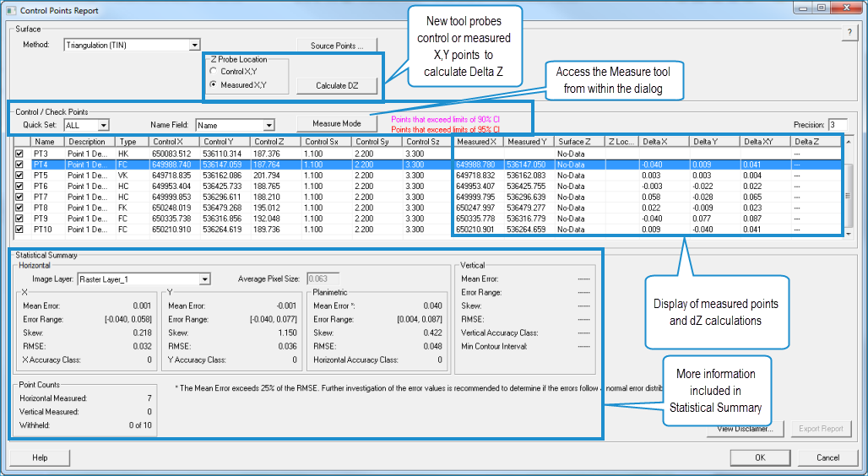Click the Control X column header
Image resolution: width=868 pixels, height=476 pixels.
(175, 142)
